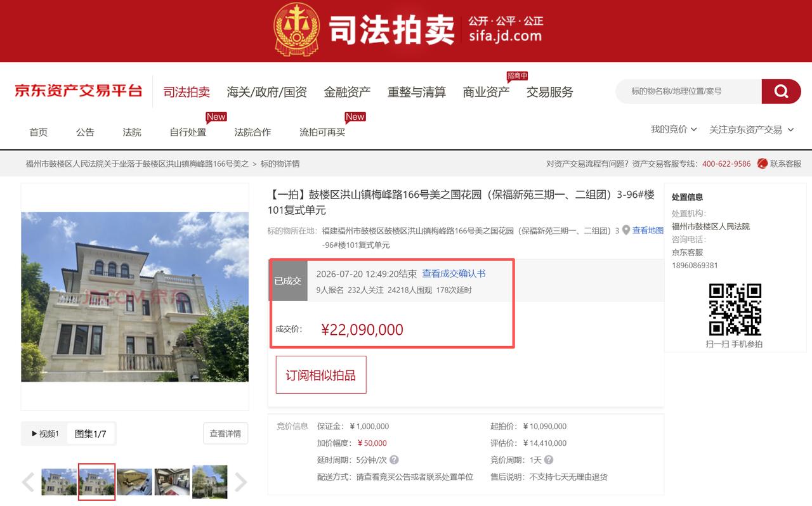
Task: Click 查看详情 button under image
Action: 225,434
